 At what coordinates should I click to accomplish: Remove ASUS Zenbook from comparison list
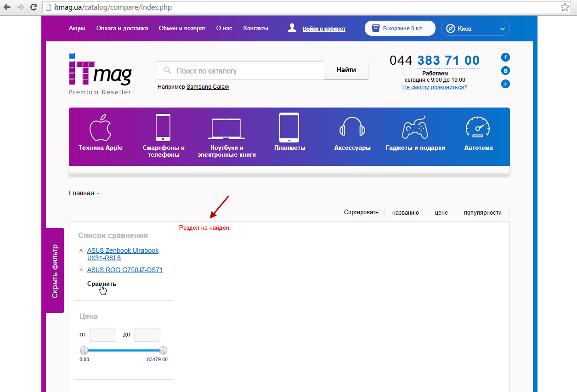coord(81,250)
